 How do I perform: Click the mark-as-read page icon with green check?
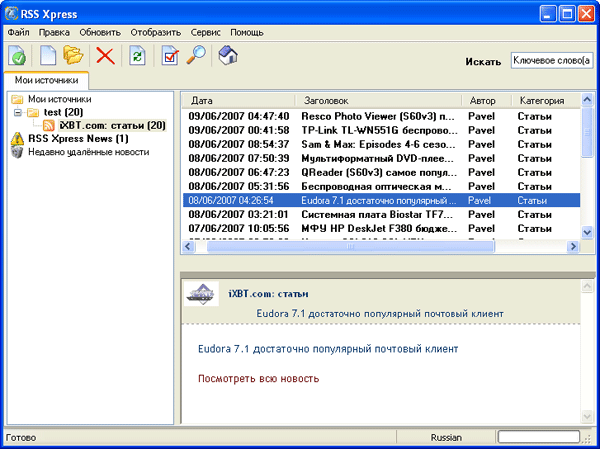coord(17,56)
